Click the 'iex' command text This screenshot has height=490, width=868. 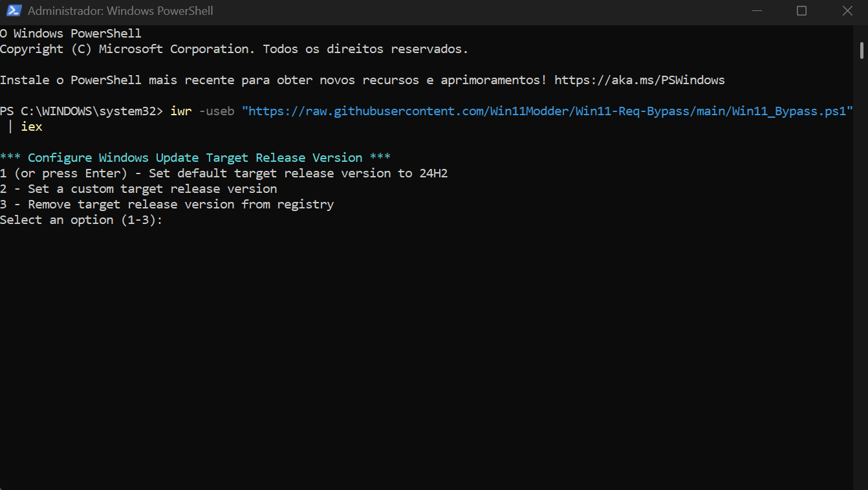click(x=31, y=126)
